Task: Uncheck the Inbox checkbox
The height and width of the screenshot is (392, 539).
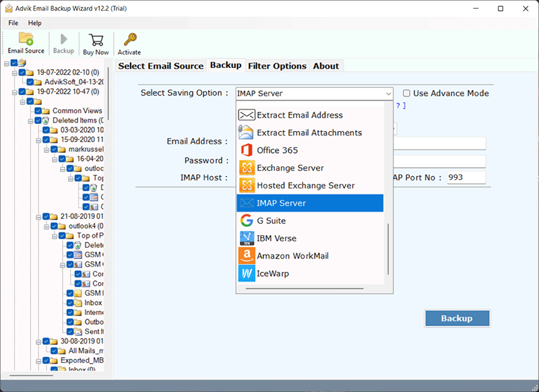Action: click(70, 302)
